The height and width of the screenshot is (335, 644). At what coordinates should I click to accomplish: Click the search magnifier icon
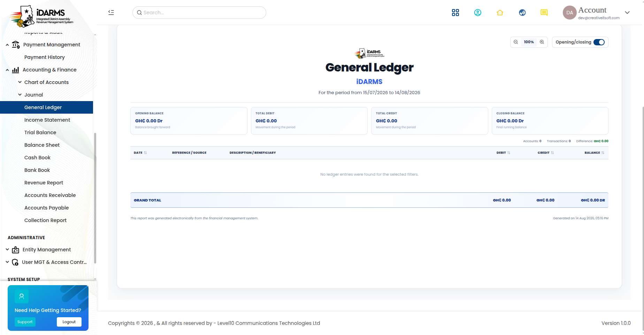139,13
